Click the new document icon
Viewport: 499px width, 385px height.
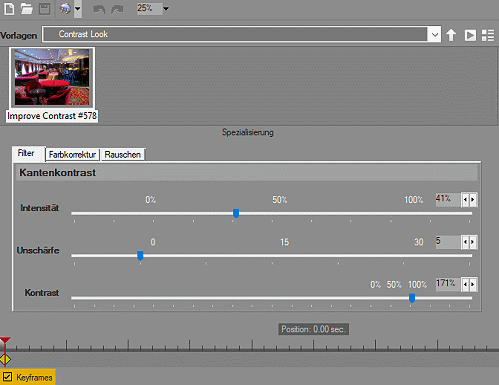coord(9,9)
